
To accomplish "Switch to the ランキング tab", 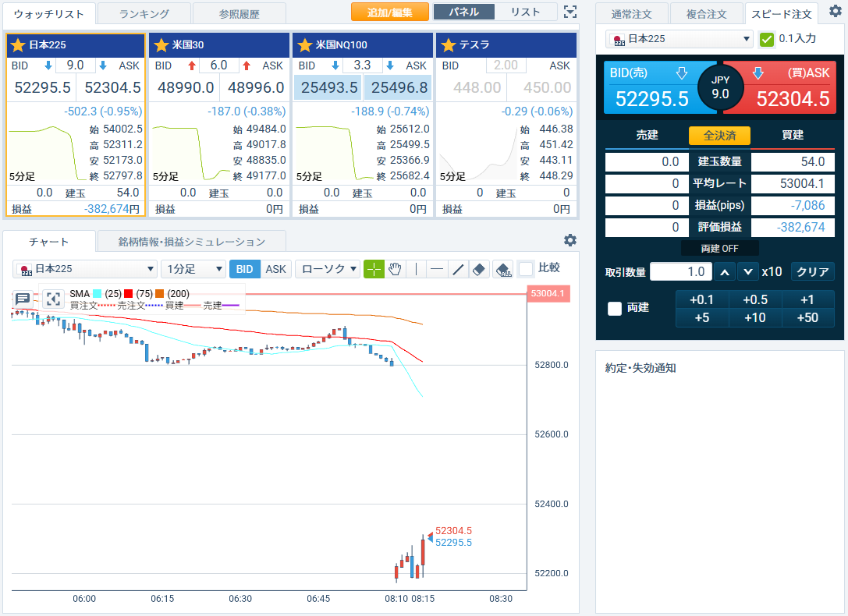I will coord(144,13).
